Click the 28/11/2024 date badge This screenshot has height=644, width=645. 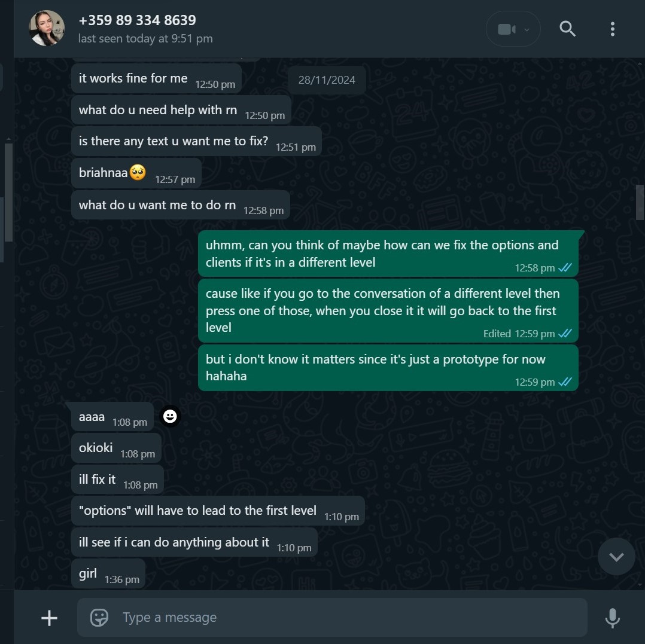tap(327, 80)
